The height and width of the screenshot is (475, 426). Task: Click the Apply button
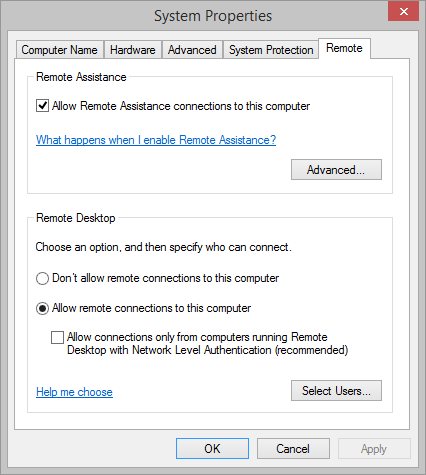click(374, 449)
